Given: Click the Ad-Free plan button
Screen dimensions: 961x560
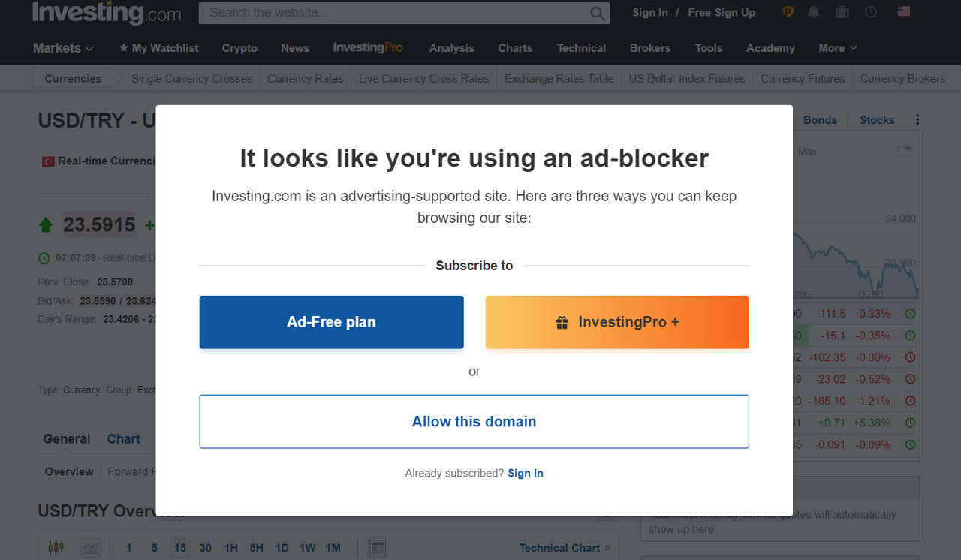Looking at the screenshot, I should pos(331,322).
